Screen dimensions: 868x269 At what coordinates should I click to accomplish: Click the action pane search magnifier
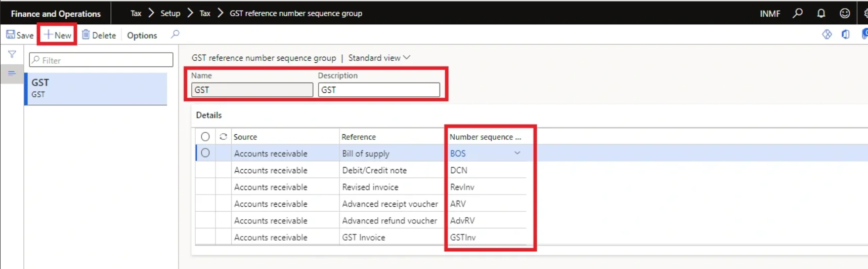pyautogui.click(x=175, y=34)
